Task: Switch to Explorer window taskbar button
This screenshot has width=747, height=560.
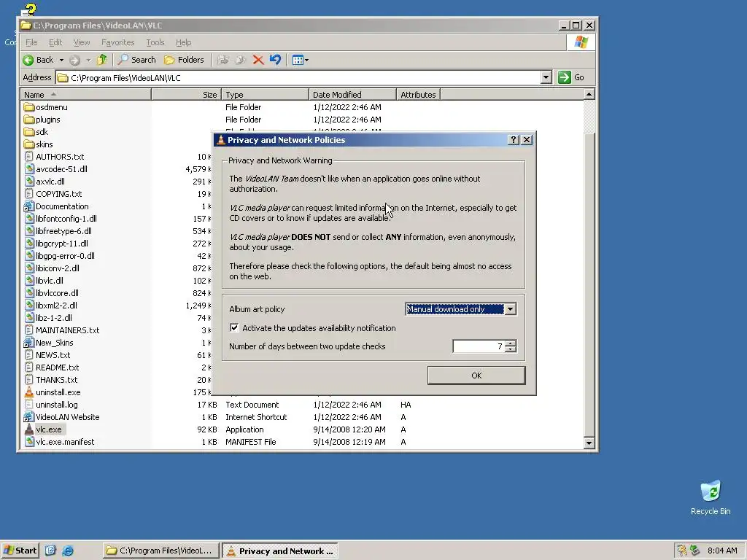Action: 160,551
